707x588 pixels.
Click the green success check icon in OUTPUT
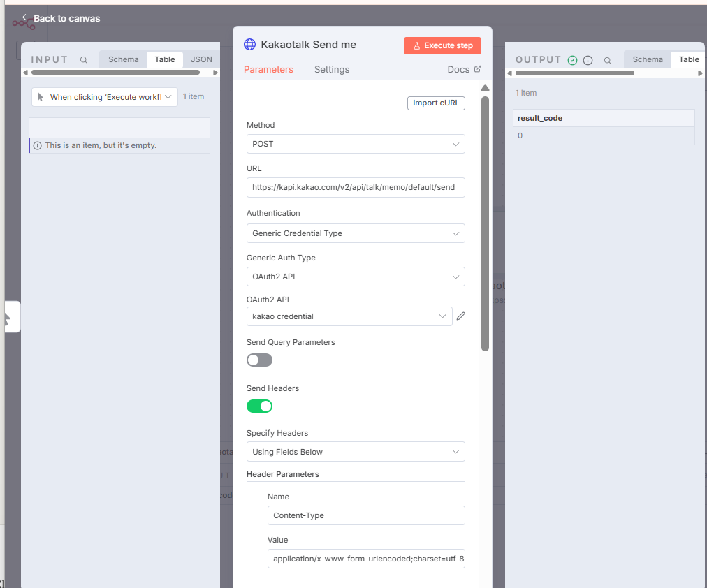pyautogui.click(x=572, y=60)
